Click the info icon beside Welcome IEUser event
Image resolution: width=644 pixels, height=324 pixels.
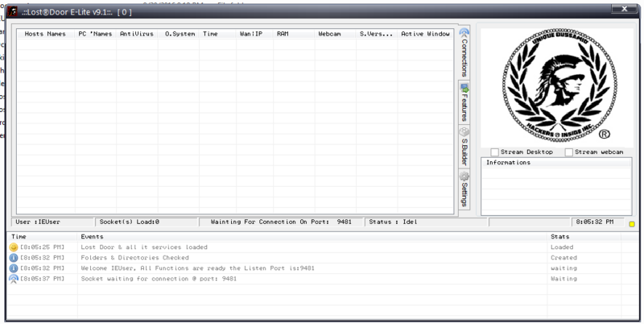[x=14, y=268]
